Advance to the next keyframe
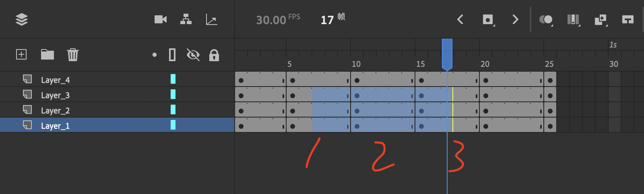This screenshot has height=194, width=644. tap(515, 19)
